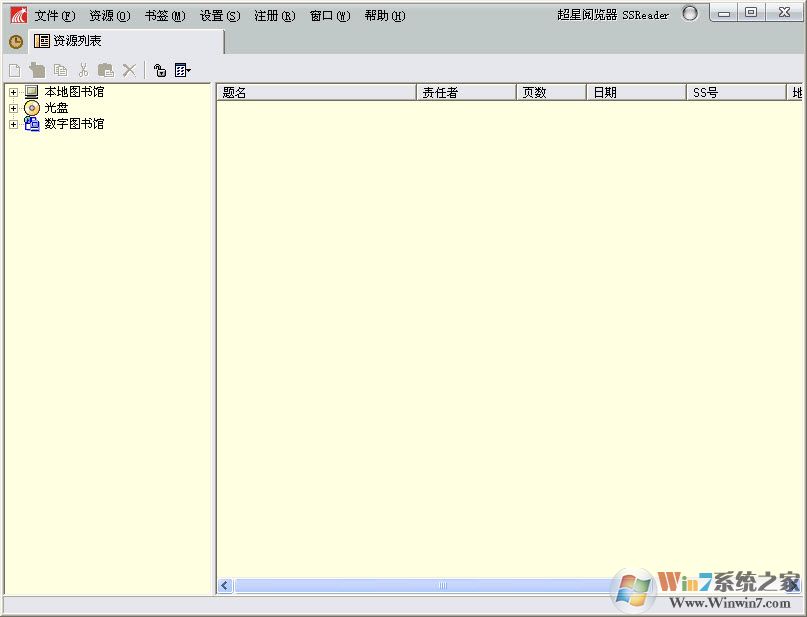Click the New document icon on toolbar
This screenshot has height=617, width=807.
coord(14,70)
